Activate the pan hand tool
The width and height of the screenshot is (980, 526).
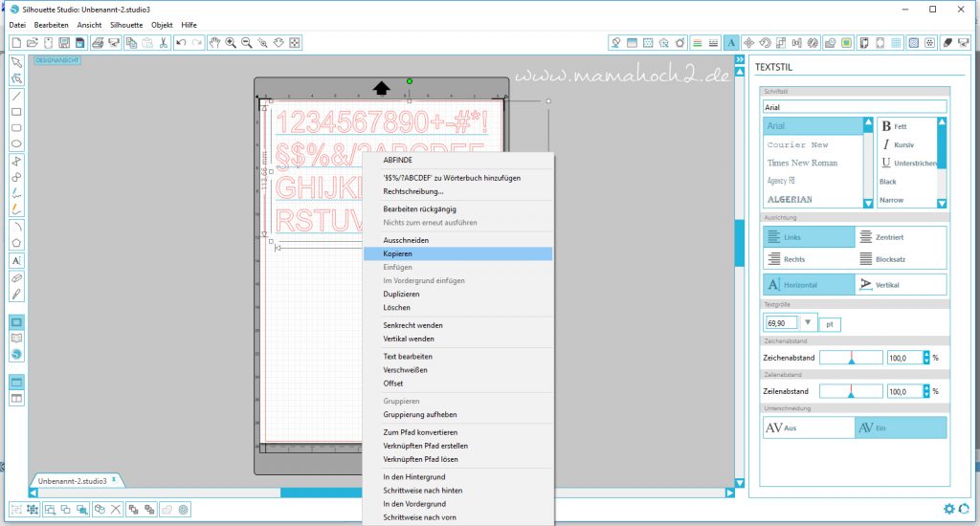click(214, 42)
